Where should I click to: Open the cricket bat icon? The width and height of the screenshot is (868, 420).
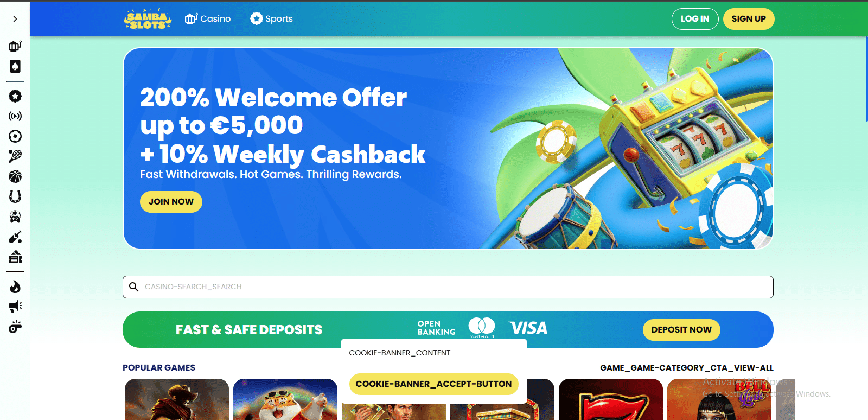15,237
